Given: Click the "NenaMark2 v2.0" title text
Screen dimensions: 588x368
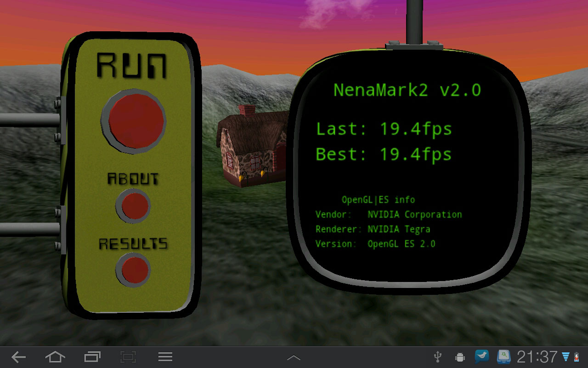Looking at the screenshot, I should point(407,90).
